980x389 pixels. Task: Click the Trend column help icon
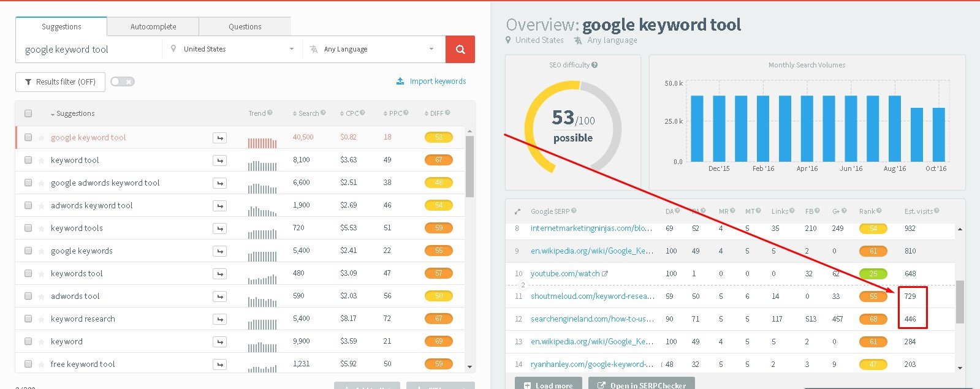(270, 113)
